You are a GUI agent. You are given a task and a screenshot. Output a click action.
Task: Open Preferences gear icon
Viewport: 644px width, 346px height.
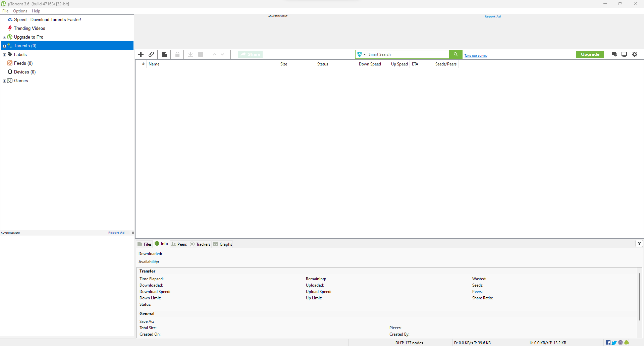[635, 54]
